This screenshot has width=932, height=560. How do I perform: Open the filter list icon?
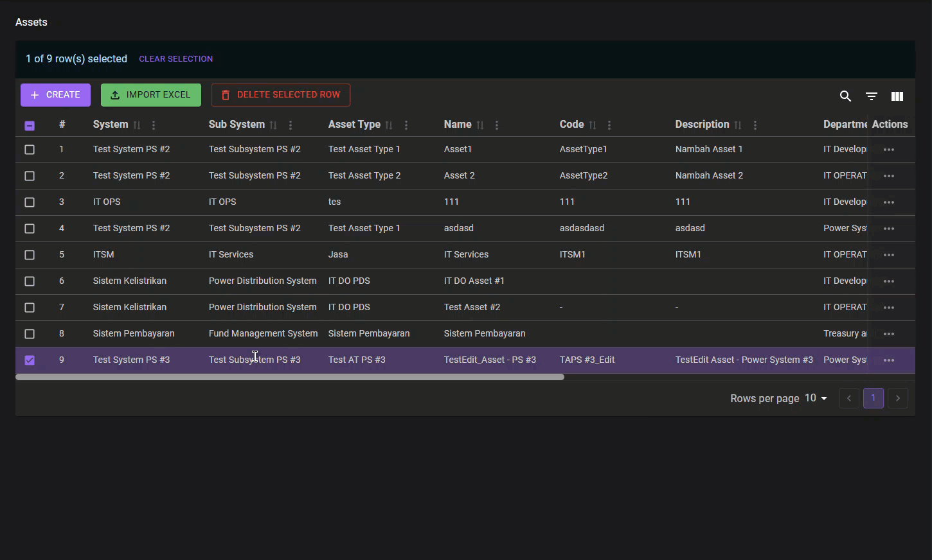click(x=872, y=96)
